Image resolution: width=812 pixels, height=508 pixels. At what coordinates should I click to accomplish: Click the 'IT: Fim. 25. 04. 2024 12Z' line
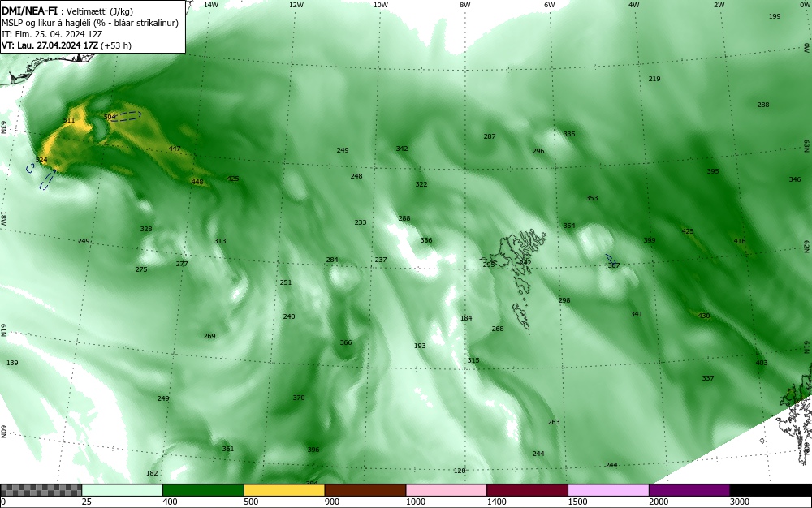(52, 34)
